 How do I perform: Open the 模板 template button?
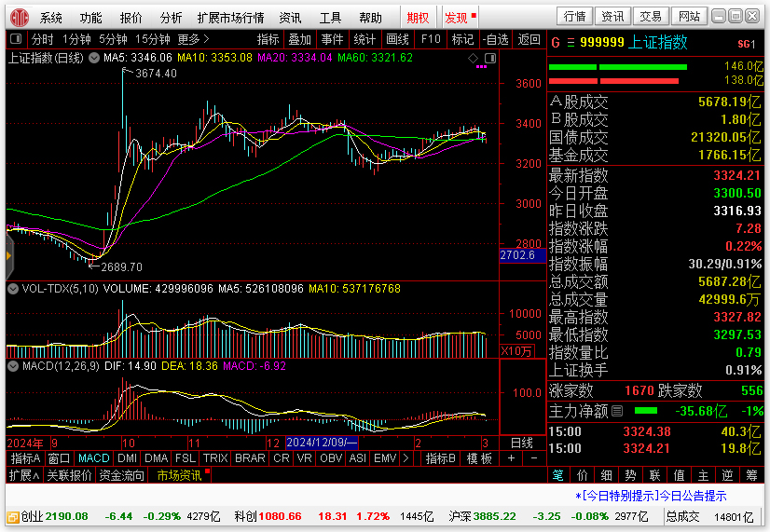click(x=479, y=458)
